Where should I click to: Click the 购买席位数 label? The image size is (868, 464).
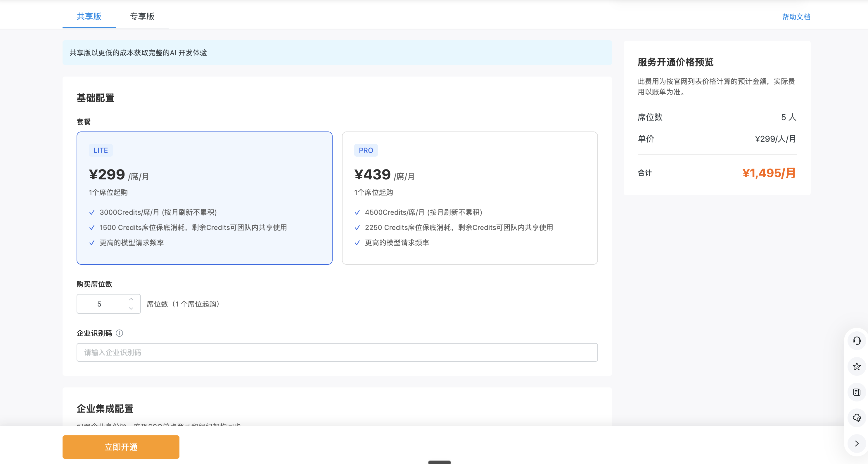[94, 284]
